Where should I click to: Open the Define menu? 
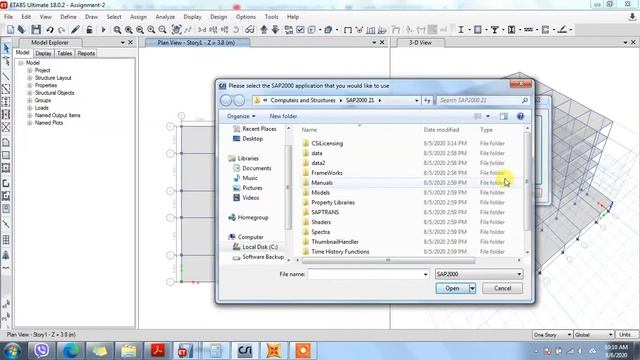(68, 17)
